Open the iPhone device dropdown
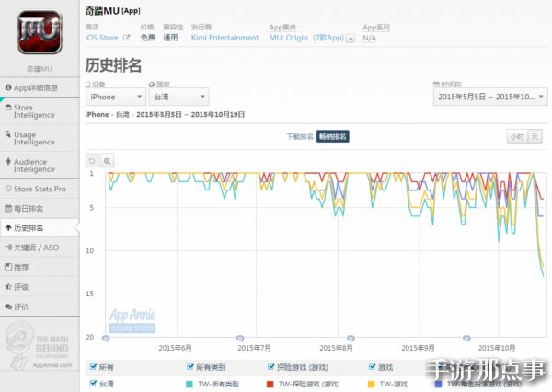552x392 pixels. tap(115, 96)
